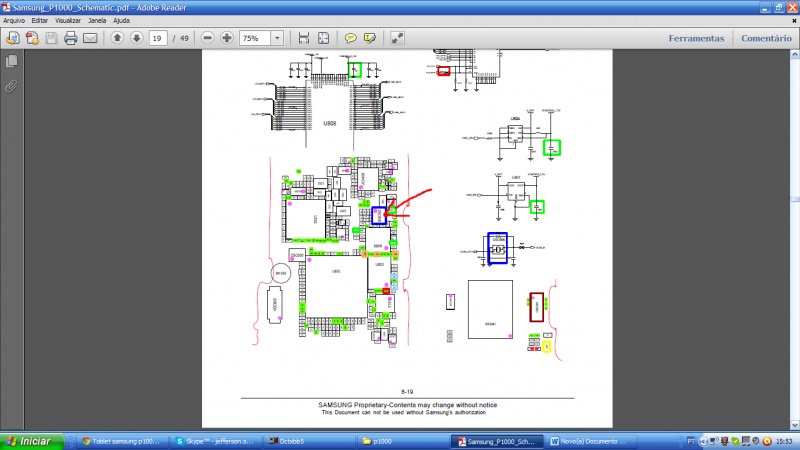Open the zoom level dropdown arrow
This screenshot has width=800, height=450.
coord(277,38)
